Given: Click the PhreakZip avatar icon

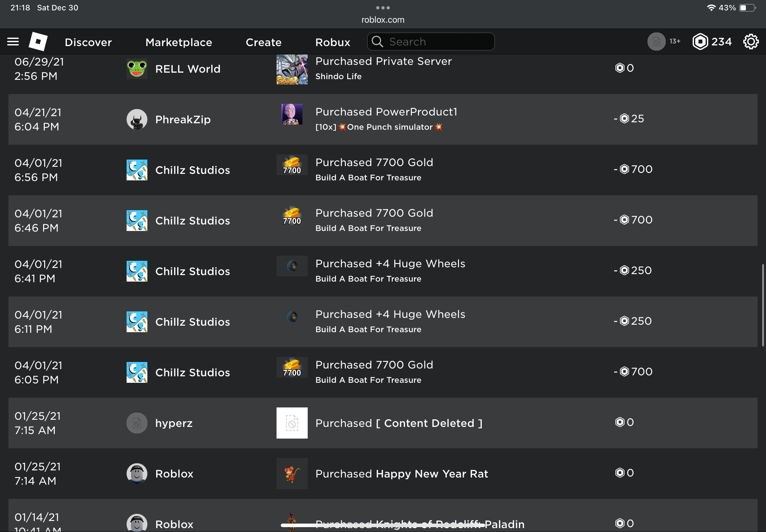Looking at the screenshot, I should pyautogui.click(x=137, y=119).
